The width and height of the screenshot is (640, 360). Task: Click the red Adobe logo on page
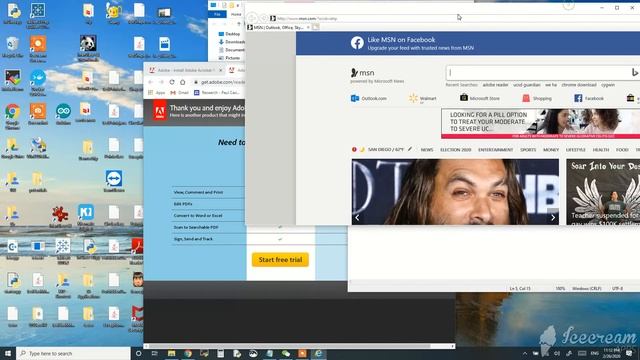pyautogui.click(x=160, y=111)
